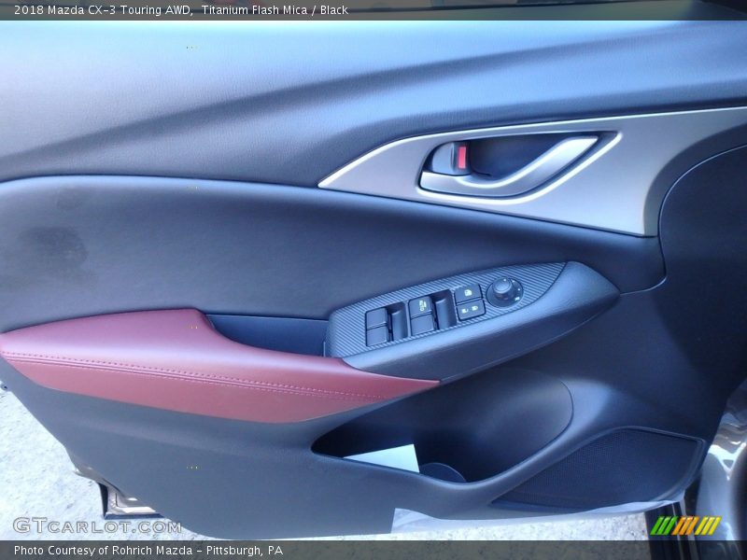Click the side mirror adjustment knob
The image size is (747, 560).
click(x=504, y=291)
